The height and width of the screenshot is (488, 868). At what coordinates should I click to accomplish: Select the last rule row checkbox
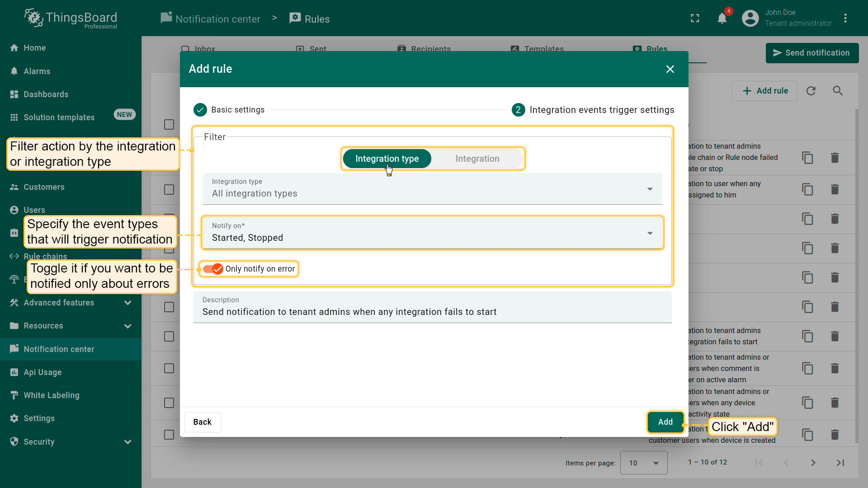[169, 435]
